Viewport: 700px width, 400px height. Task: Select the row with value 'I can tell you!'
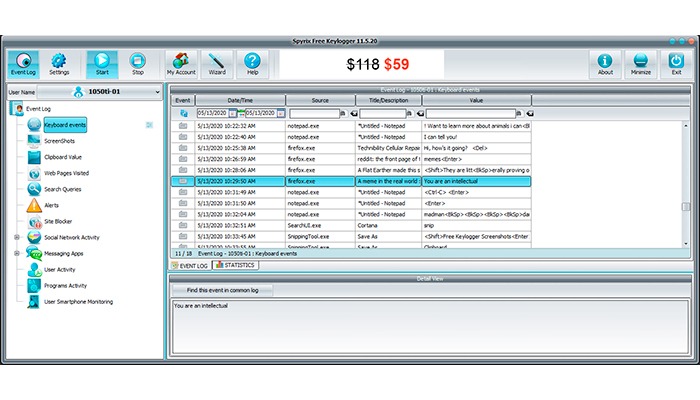point(351,137)
